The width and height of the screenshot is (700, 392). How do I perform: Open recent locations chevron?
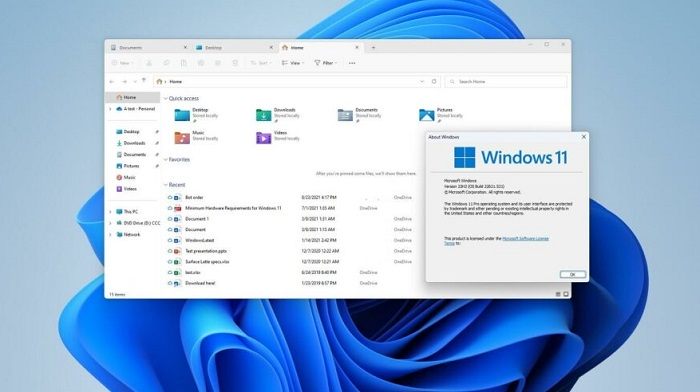coord(135,82)
